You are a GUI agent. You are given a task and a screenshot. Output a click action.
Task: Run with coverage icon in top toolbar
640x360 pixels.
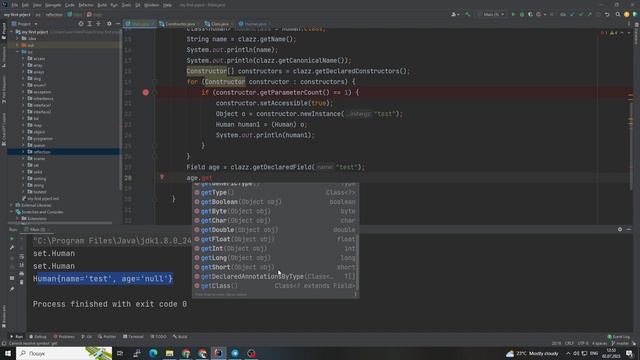click(x=530, y=14)
